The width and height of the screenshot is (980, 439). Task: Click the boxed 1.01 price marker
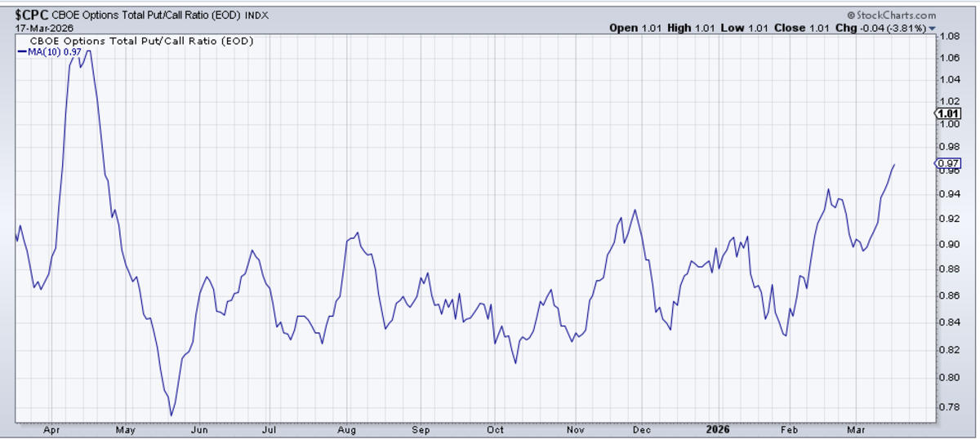[948, 113]
